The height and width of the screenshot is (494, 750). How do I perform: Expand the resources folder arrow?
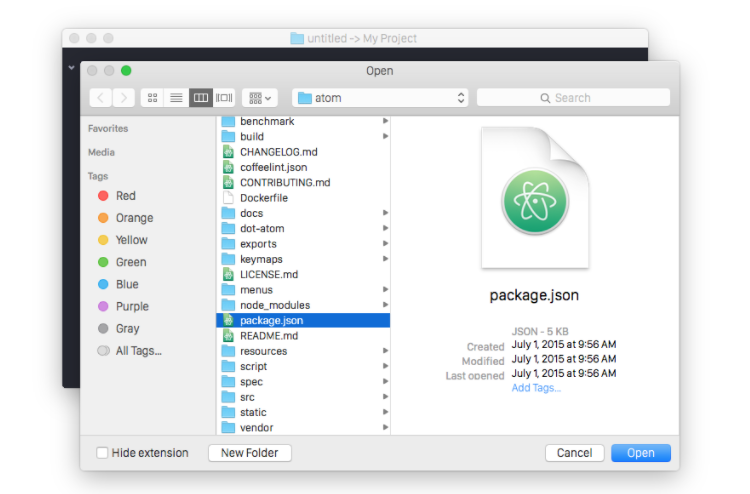(x=385, y=351)
